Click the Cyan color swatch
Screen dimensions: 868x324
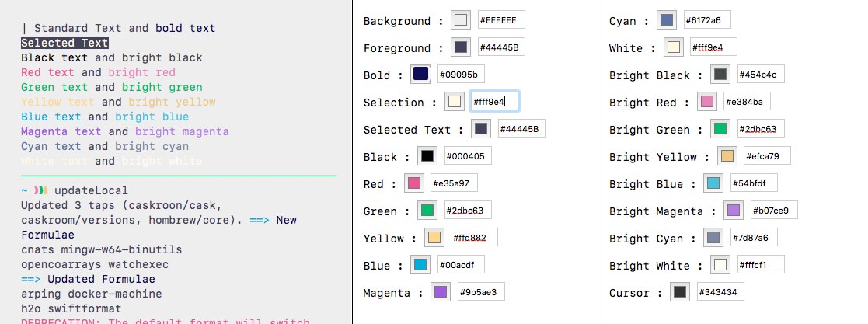point(665,20)
